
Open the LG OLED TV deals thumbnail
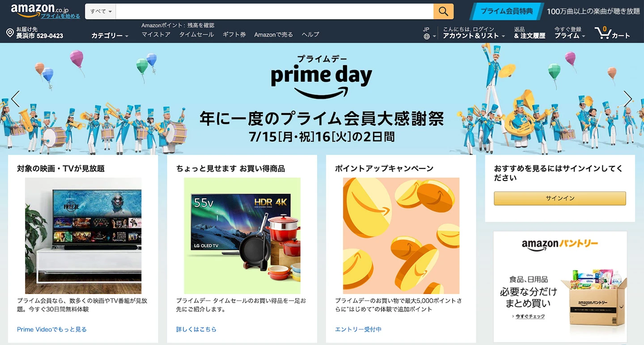(x=242, y=236)
